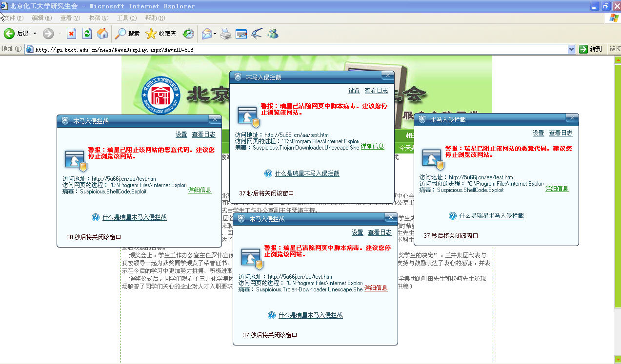The height and width of the screenshot is (364, 621).
Task: Click the toolbar icon left of Messenger
Action: click(x=257, y=34)
